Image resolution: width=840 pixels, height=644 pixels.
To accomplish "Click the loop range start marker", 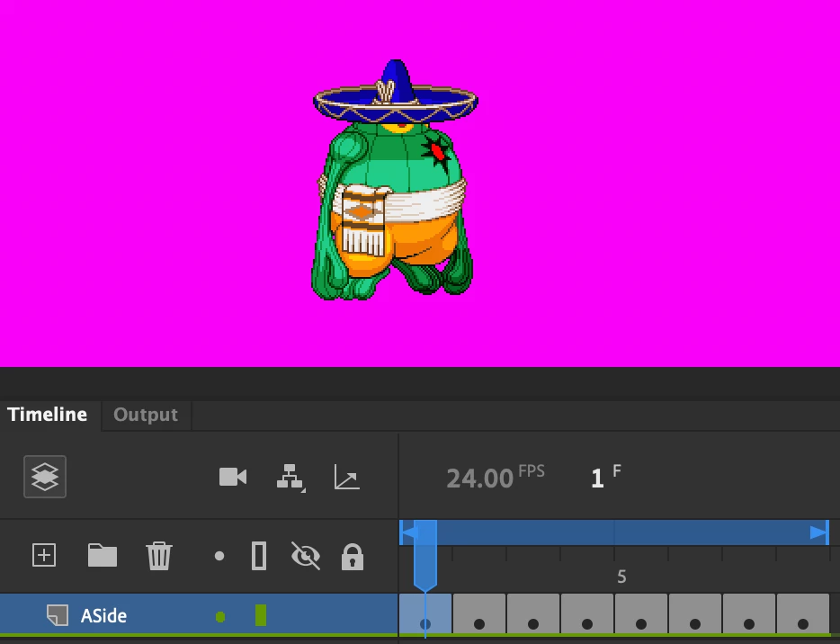I will click(408, 532).
